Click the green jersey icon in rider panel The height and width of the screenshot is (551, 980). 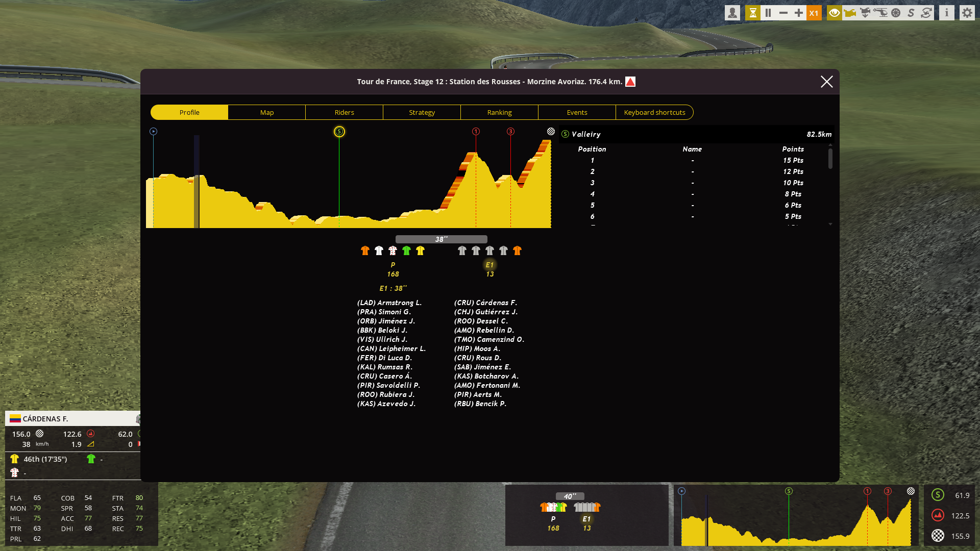click(91, 459)
